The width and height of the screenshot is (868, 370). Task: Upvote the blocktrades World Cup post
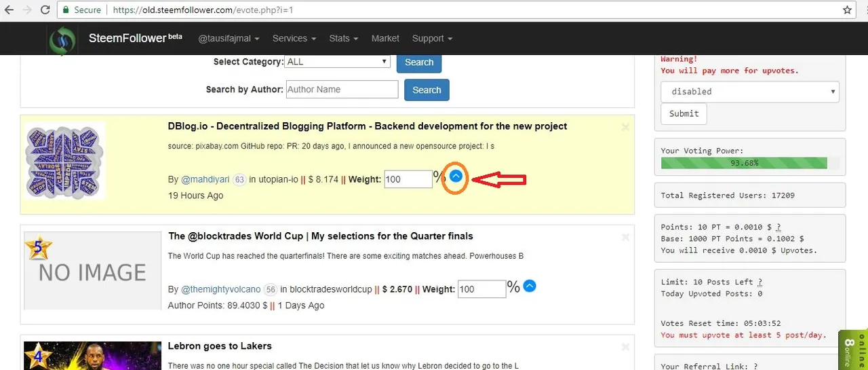[x=530, y=286]
